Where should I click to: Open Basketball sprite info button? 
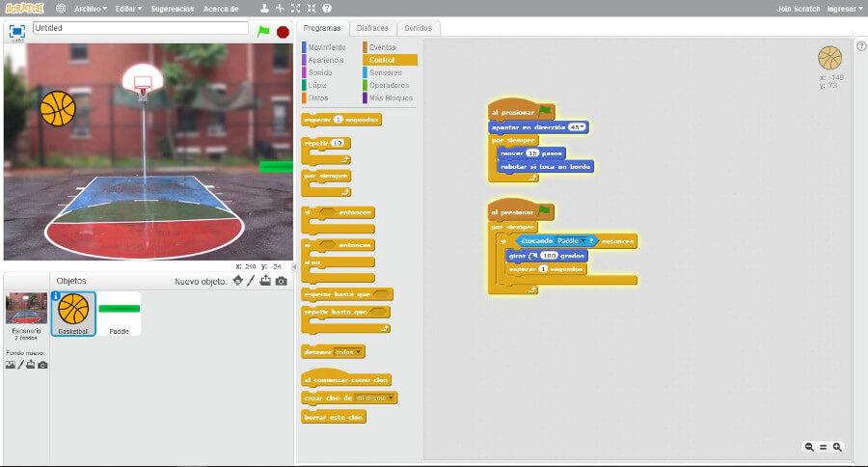[55, 296]
